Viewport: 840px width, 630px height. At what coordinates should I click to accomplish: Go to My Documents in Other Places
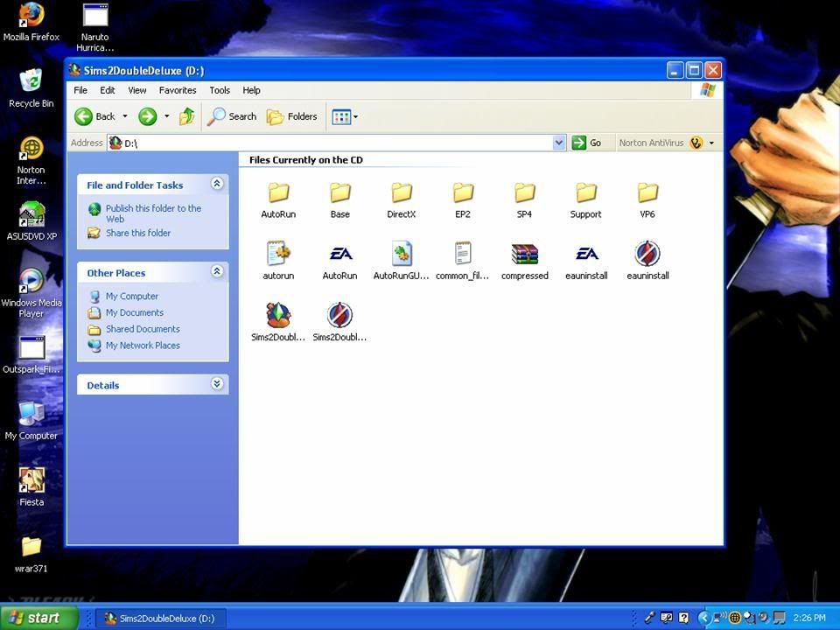(135, 313)
